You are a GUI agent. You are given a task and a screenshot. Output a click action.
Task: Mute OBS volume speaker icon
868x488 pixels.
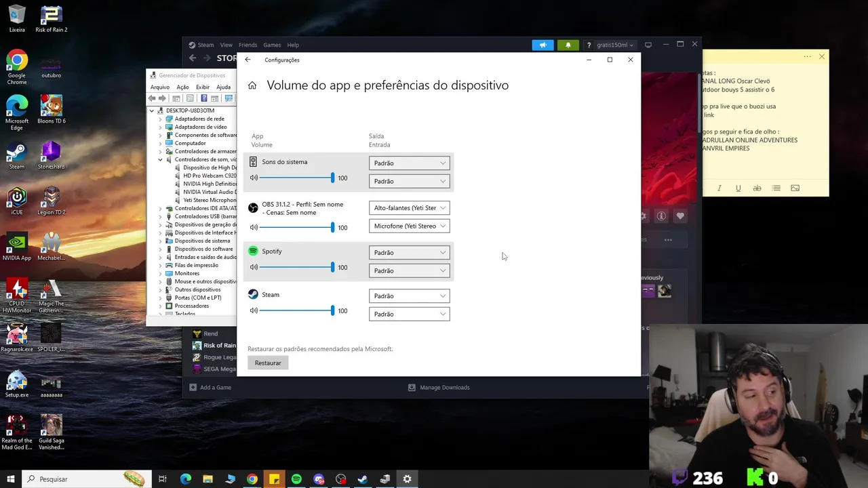click(x=254, y=227)
